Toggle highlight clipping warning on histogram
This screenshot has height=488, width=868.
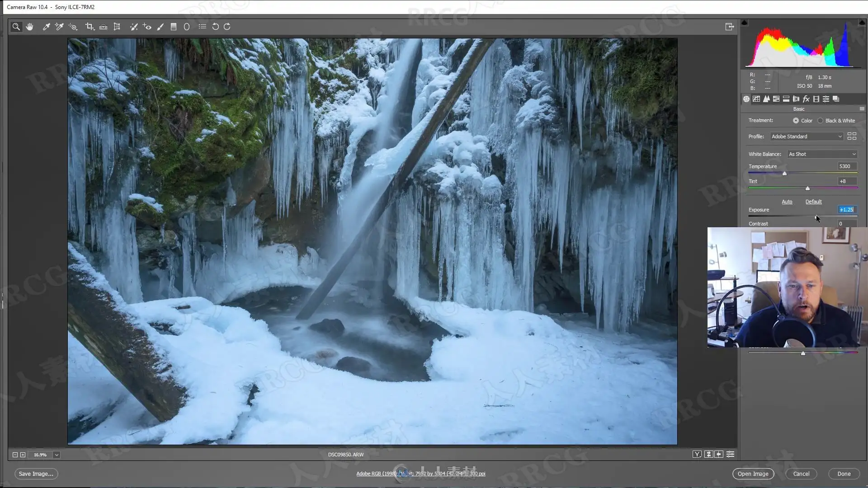click(x=862, y=22)
